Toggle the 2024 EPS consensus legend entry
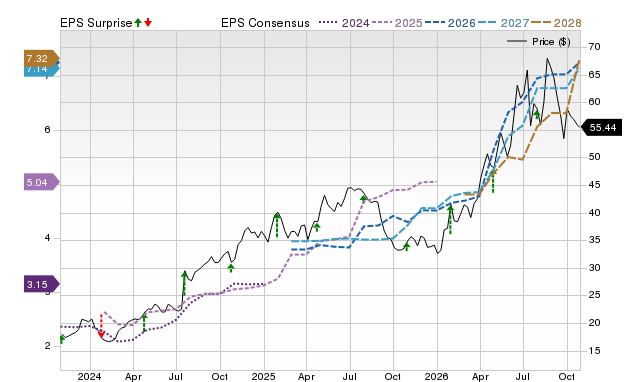The width and height of the screenshot is (640, 382). [344, 23]
